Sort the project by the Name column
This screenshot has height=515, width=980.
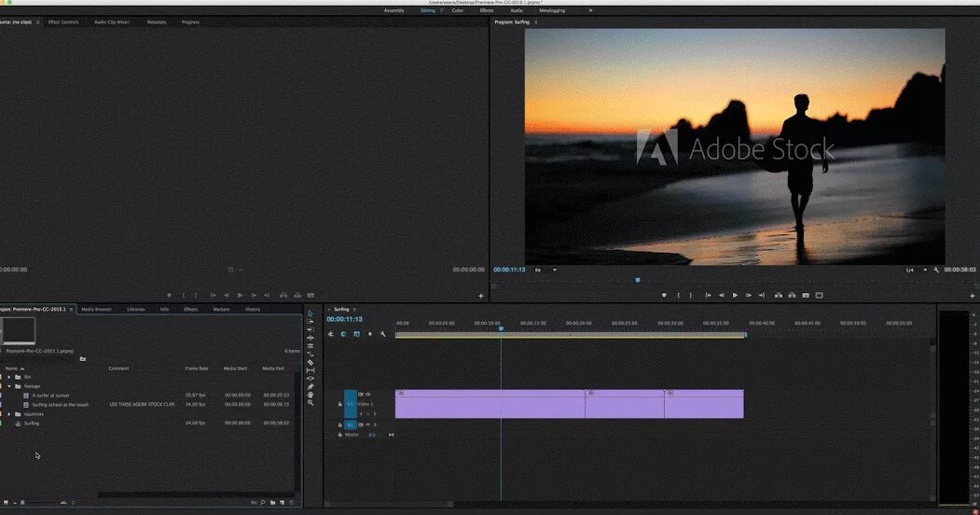[11, 369]
